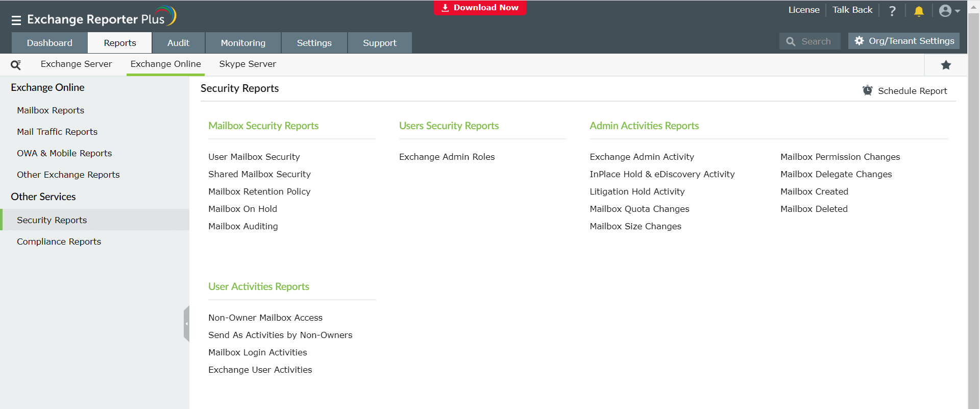Open the Mailbox Permission Changes report
The width and height of the screenshot is (980, 409).
[x=840, y=157]
